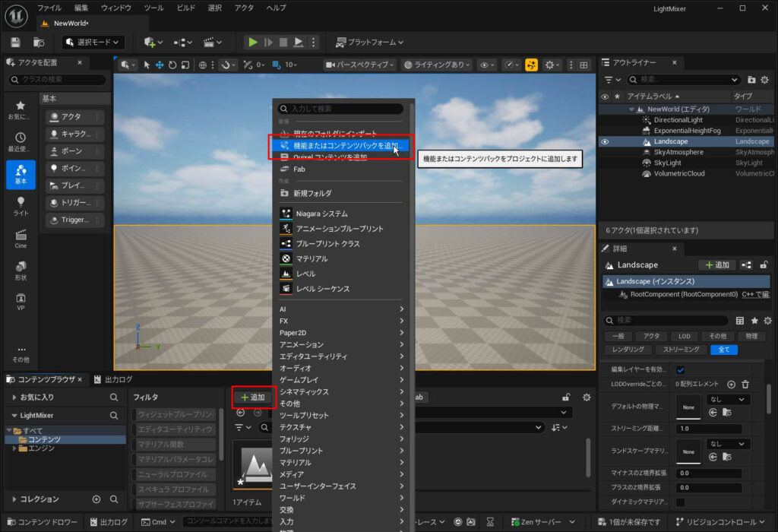The height and width of the screenshot is (532, 778).
Task: Click the ストリーミング距離 value field
Action: (708, 429)
